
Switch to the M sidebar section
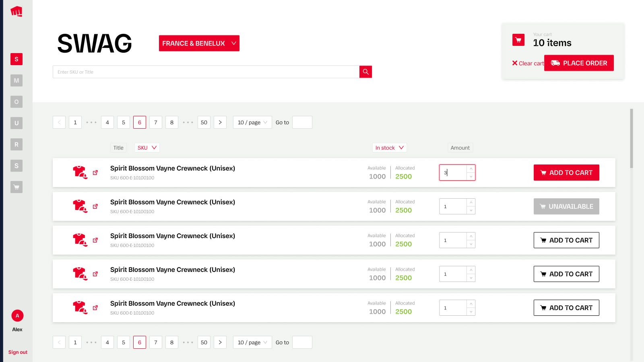17,80
